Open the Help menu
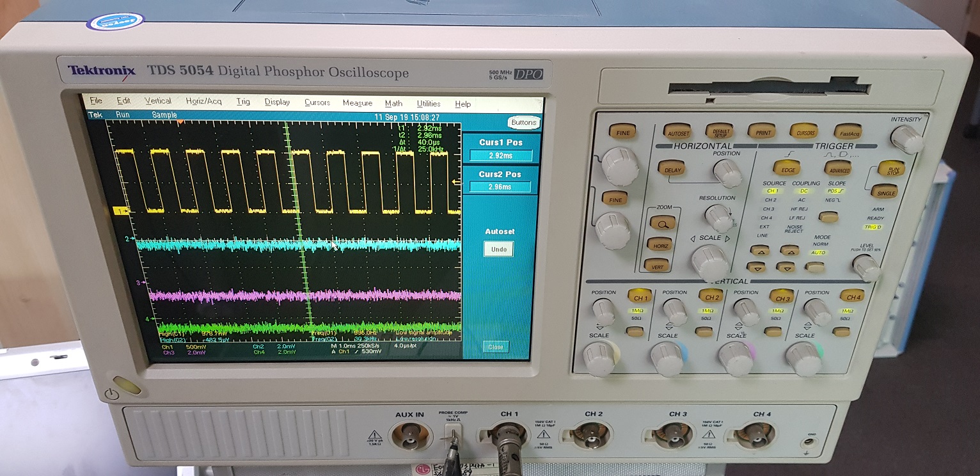The image size is (980, 476). [462, 104]
